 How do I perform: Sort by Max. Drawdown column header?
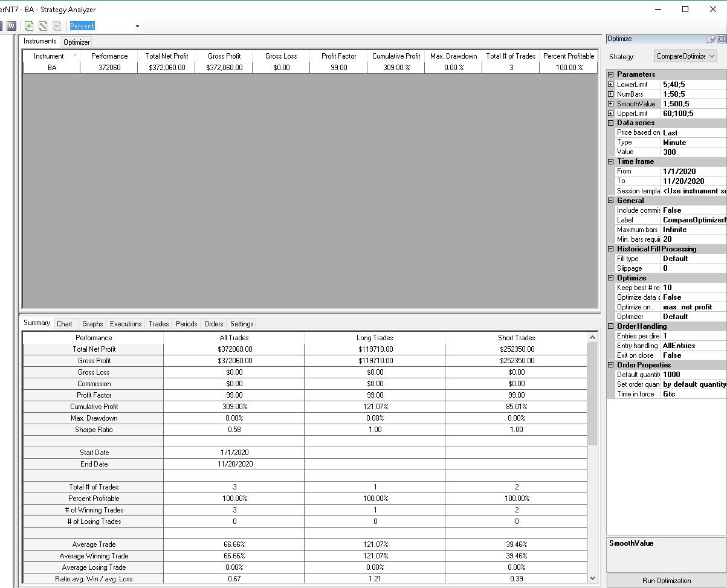[x=453, y=56]
